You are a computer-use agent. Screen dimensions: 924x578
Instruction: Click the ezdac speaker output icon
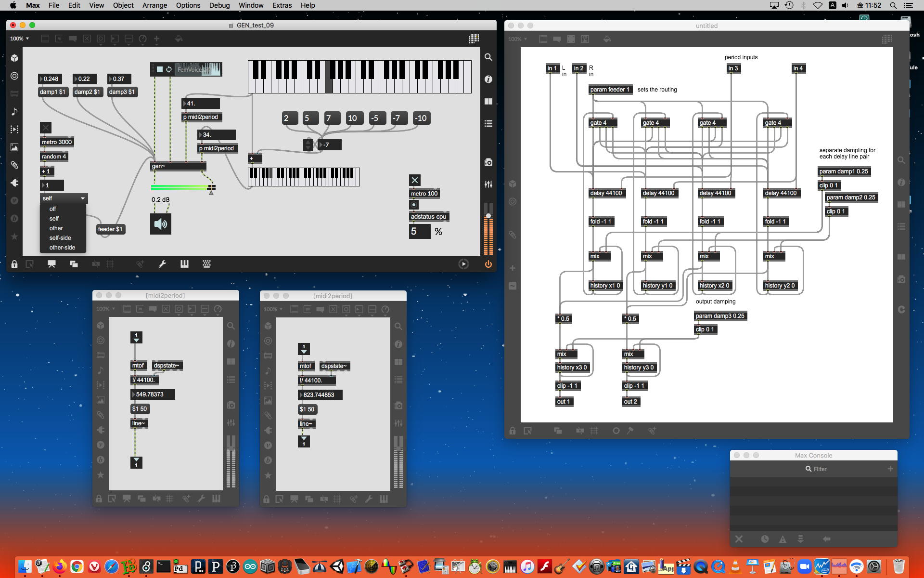(x=161, y=224)
